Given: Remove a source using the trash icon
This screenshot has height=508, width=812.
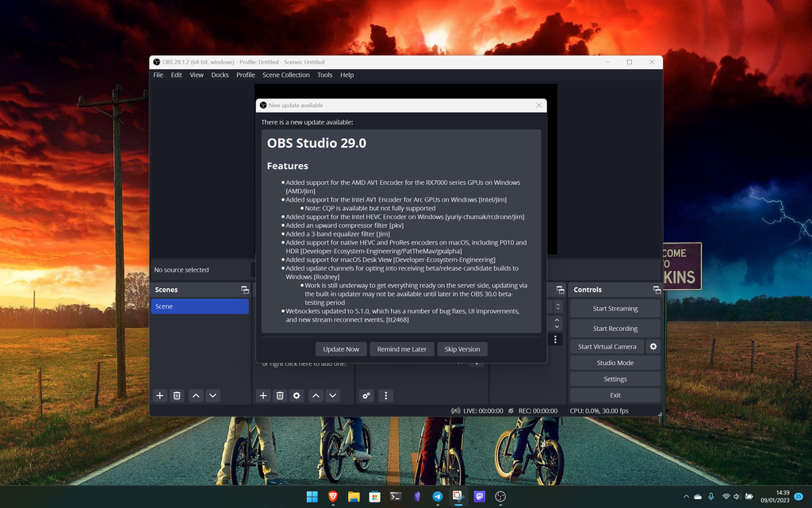Looking at the screenshot, I should [280, 395].
